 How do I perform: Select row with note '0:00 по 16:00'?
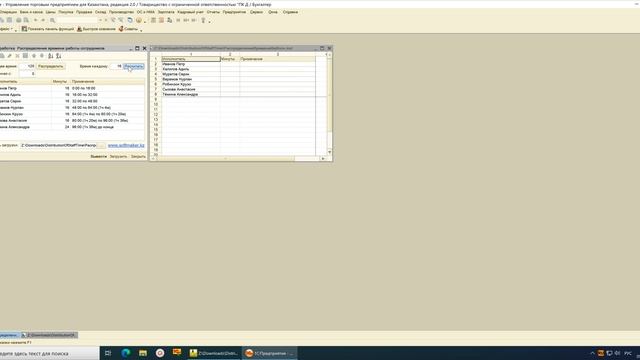[x=72, y=88]
